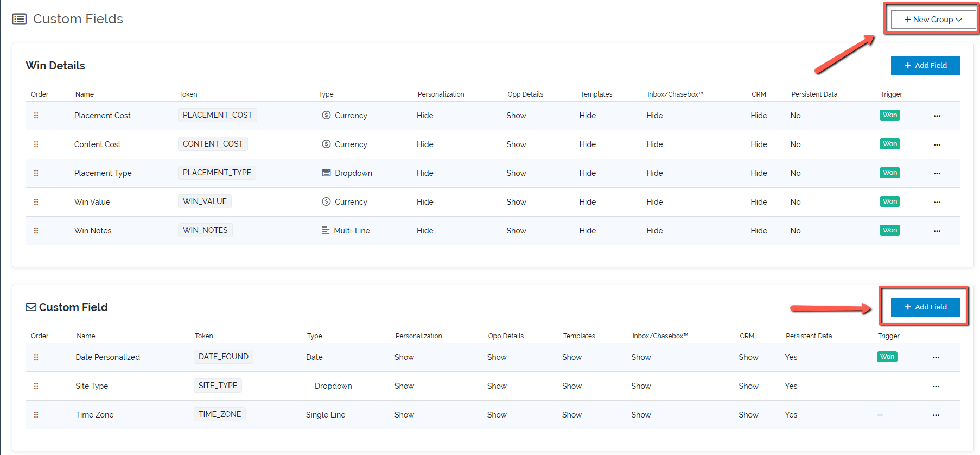
Task: Click the Won trigger badge for Content Cost
Action: click(890, 144)
